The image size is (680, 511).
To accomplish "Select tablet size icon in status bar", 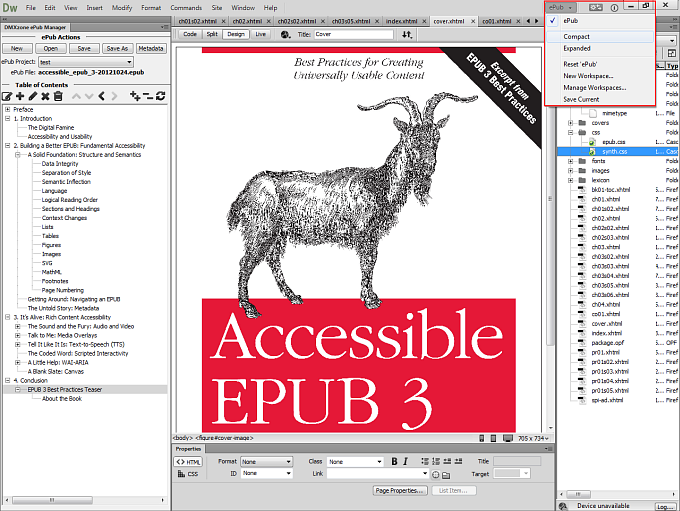I will (x=493, y=439).
